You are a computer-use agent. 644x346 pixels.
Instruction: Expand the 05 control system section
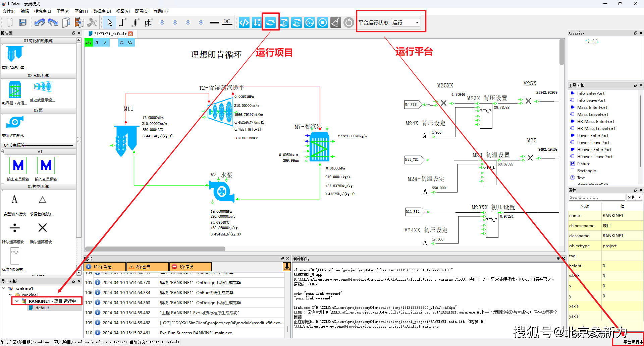click(38, 187)
